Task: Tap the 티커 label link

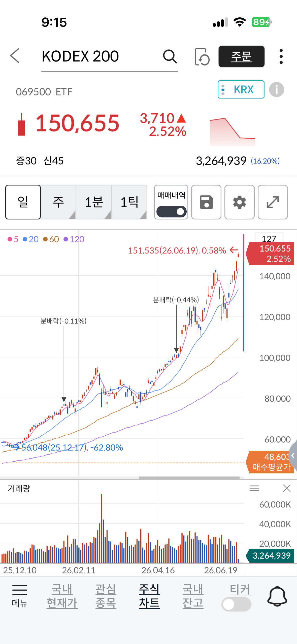Action: (x=240, y=590)
